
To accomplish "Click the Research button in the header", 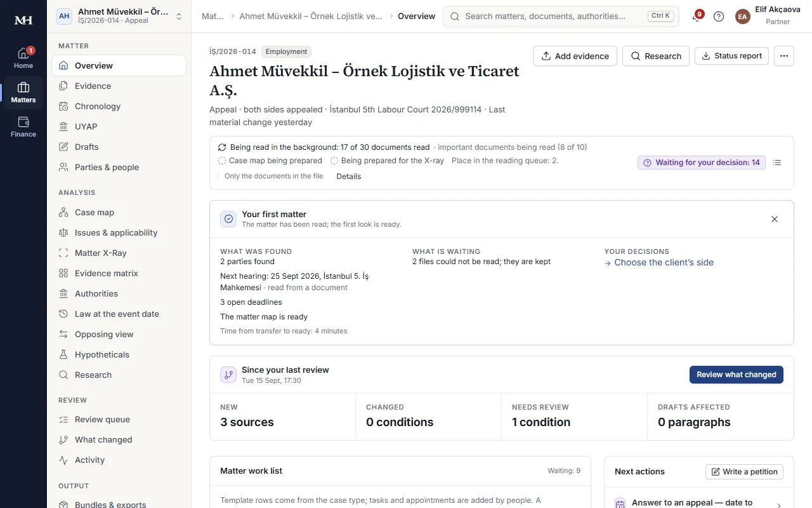I will 656,56.
